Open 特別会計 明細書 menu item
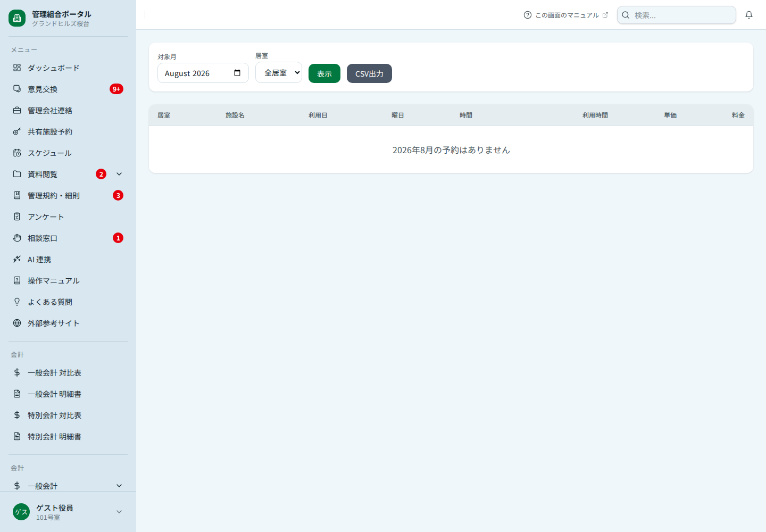This screenshot has height=532, width=766. pos(68,436)
